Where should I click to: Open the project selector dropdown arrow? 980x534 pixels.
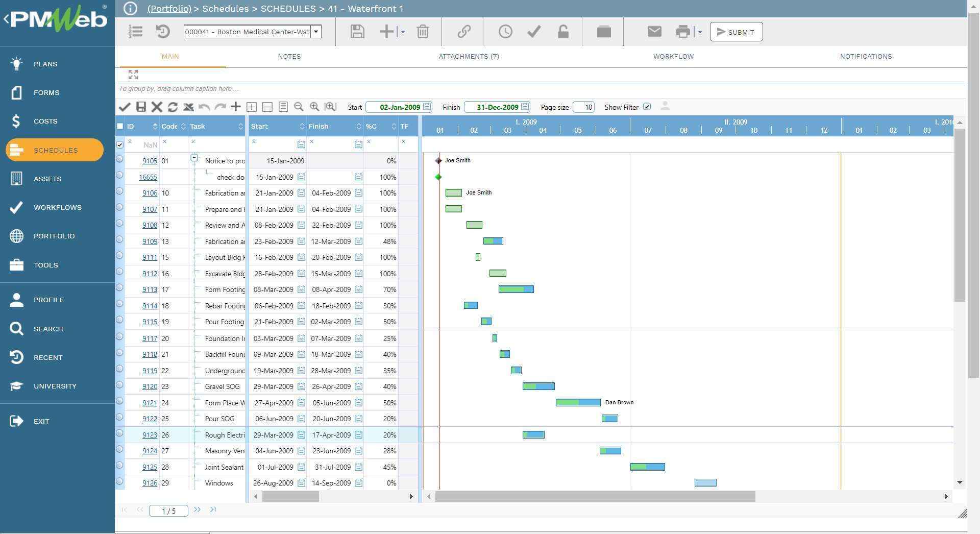[316, 32]
